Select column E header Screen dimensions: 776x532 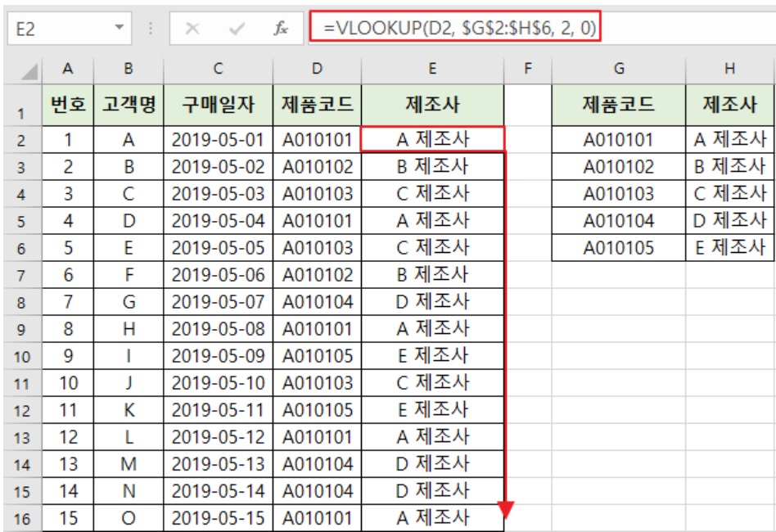(432, 69)
